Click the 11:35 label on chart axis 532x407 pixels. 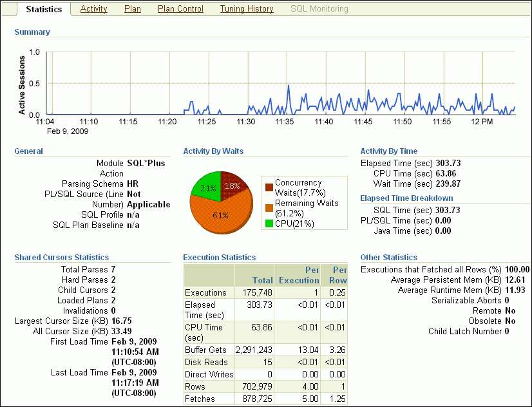point(284,122)
